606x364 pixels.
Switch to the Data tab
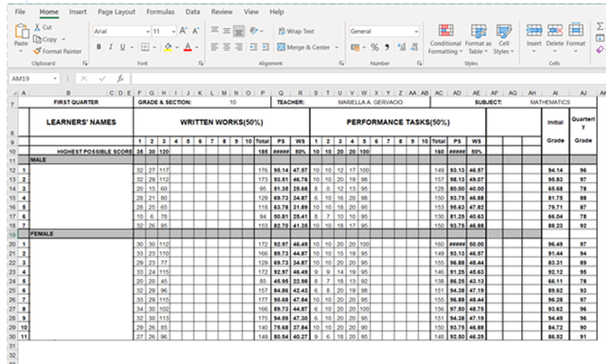coord(192,12)
